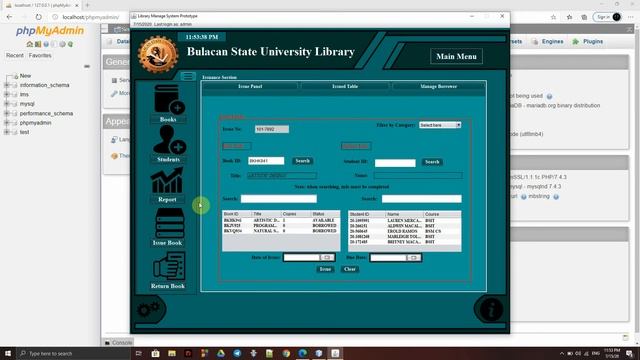Open Task View on the taskbar
The image size is (640, 360).
click(x=138, y=353)
